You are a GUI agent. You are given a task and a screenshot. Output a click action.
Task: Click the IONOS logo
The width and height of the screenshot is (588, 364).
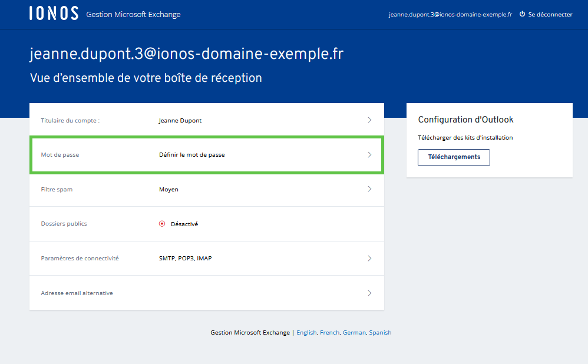(54, 14)
